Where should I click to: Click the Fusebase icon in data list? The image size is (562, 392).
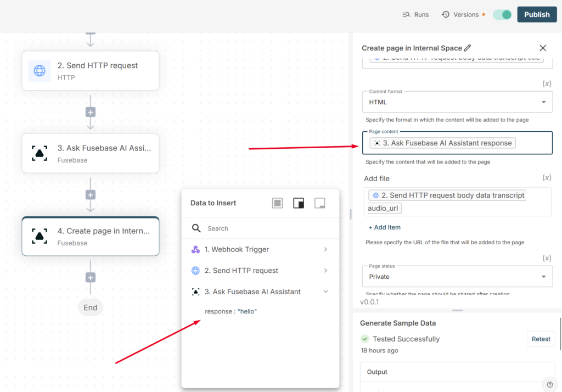[x=195, y=292]
